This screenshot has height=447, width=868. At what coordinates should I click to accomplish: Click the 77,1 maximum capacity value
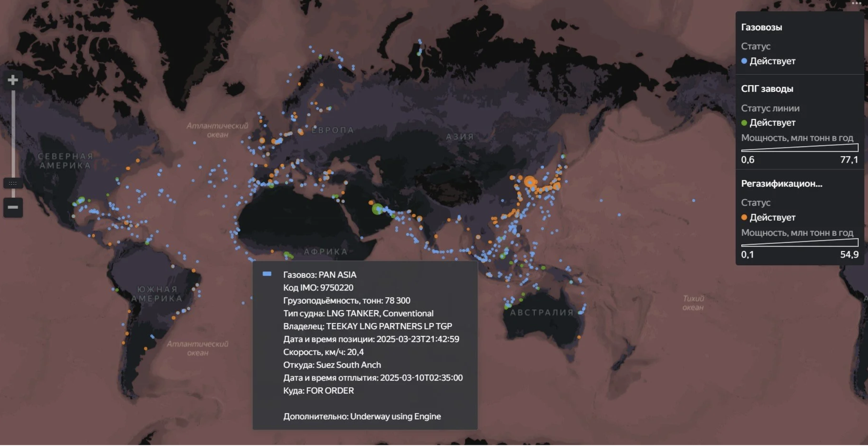849,160
